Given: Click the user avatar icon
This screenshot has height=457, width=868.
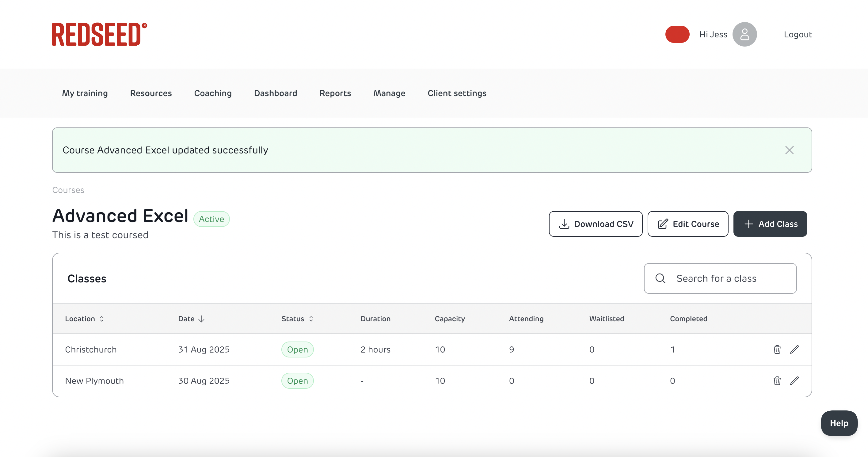Looking at the screenshot, I should coord(744,34).
